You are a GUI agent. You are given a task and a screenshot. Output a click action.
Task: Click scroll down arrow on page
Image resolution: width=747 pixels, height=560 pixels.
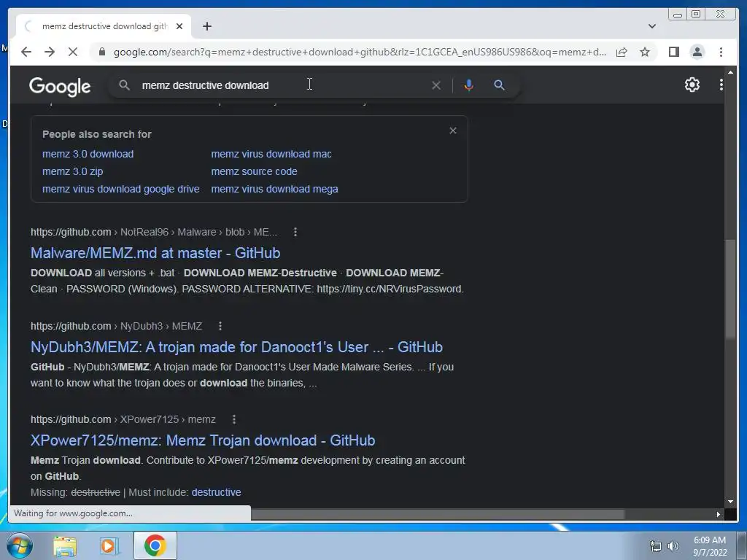tap(730, 502)
